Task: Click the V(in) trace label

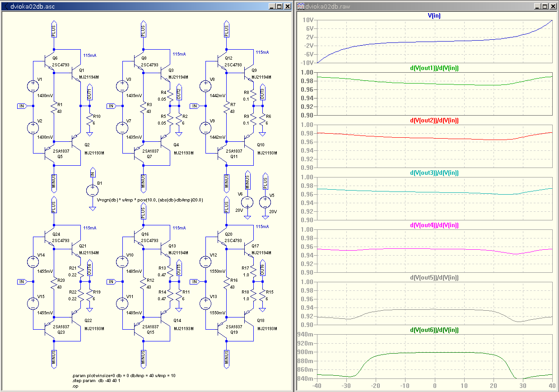Action: (x=434, y=15)
